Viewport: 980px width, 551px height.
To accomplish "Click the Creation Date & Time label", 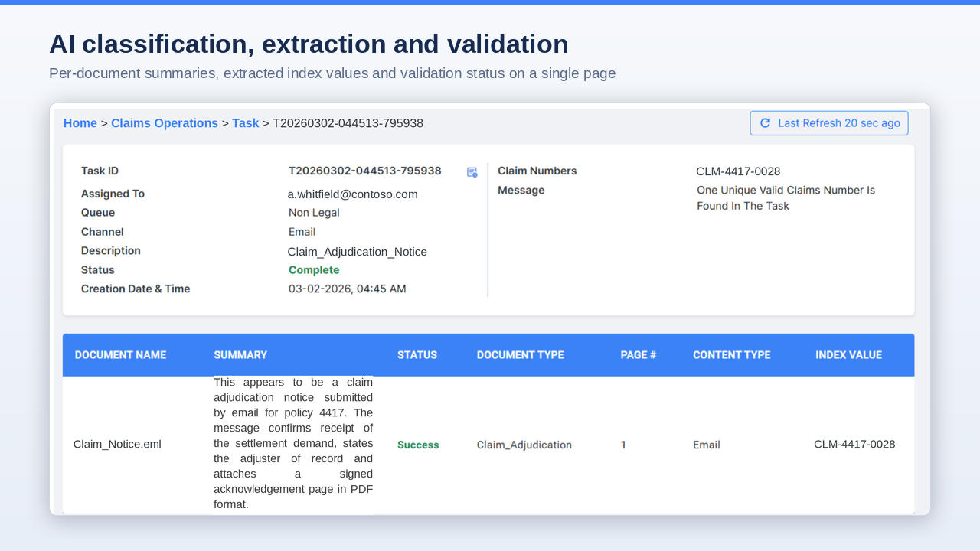I will coord(136,289).
